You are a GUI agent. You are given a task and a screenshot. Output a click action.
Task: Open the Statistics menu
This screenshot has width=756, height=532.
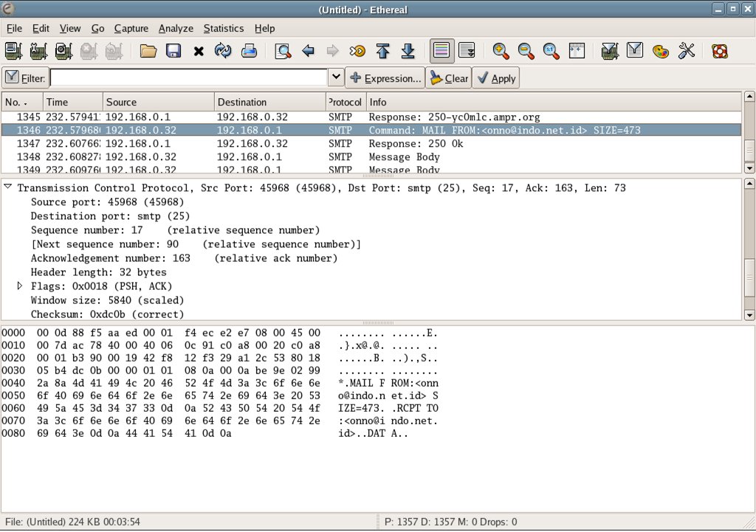tap(223, 28)
